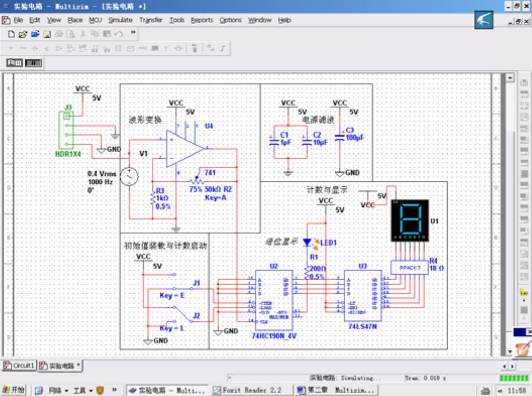
Task: Select the Place MCU component icon
Action: (195, 48)
